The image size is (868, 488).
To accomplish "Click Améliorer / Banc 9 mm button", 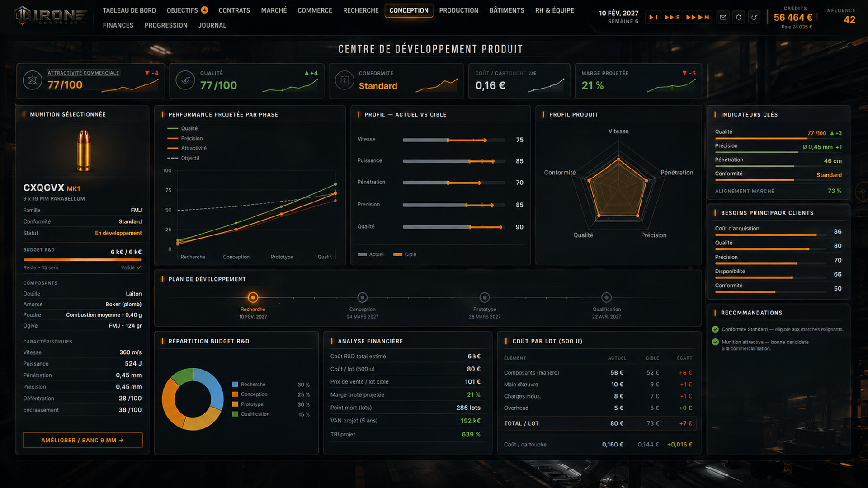I will [83, 440].
